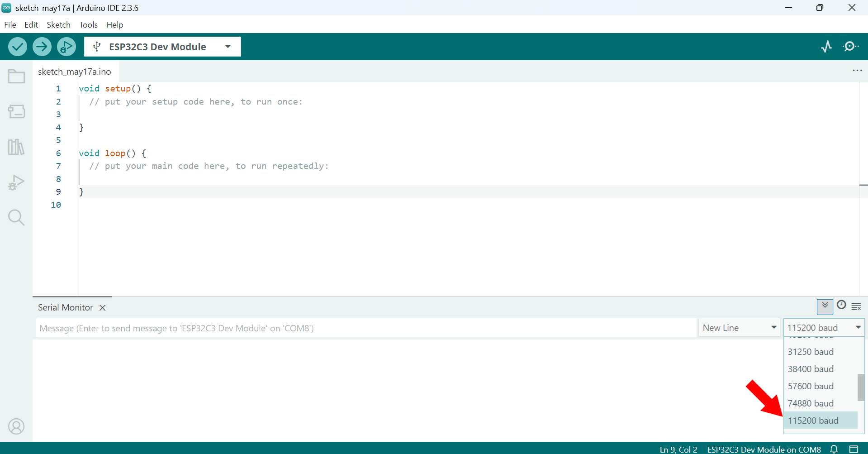Select 38400 baud option
The height and width of the screenshot is (454, 868).
point(821,369)
